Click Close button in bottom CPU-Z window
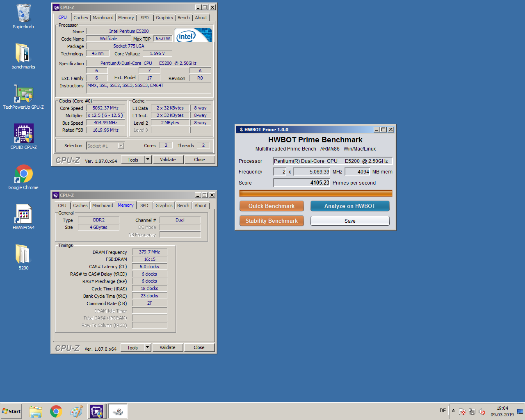The width and height of the screenshot is (525, 420). click(x=199, y=347)
